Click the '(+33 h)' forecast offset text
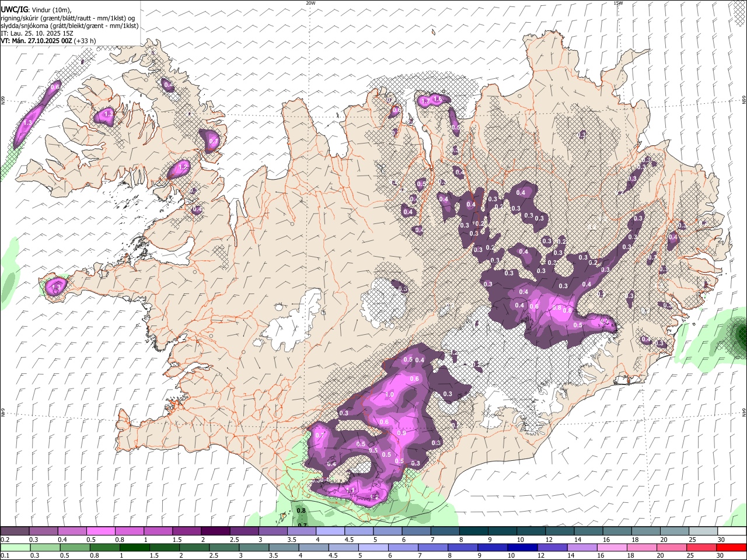Screen dimensions: 747x560 85,41
